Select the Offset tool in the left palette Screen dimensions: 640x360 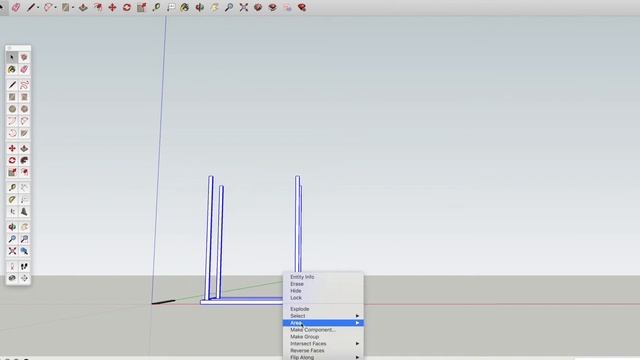coord(24,172)
